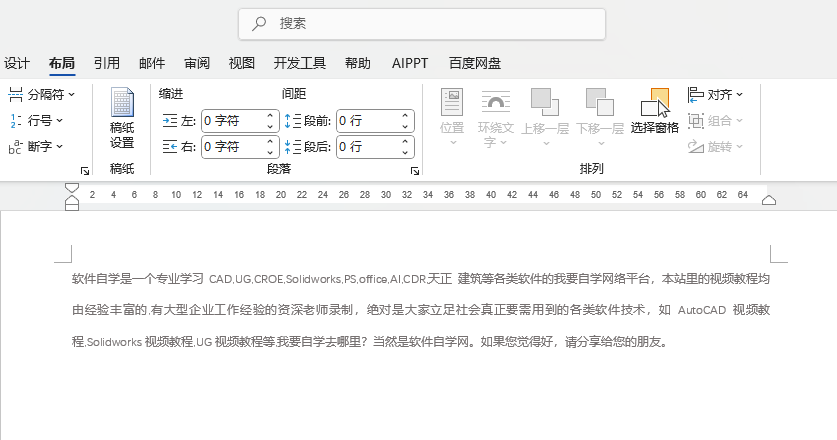Click the word AutoCAD in the document
This screenshot has height=440, width=837.
(702, 310)
